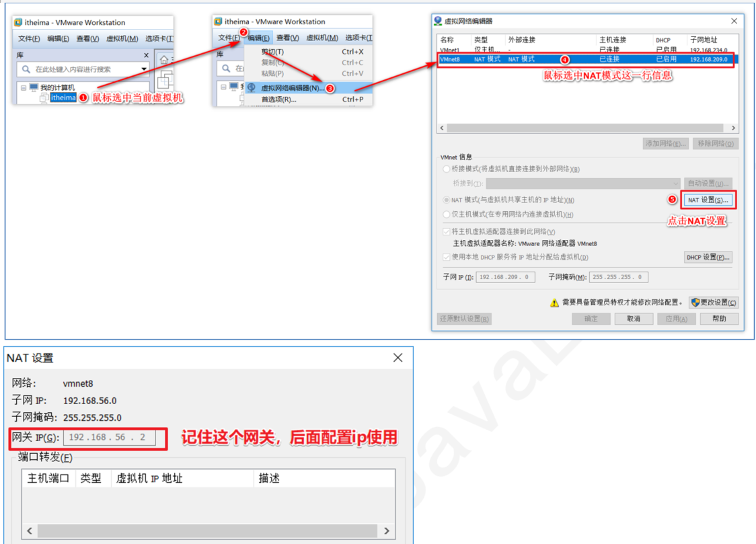
Task: Open the library search field dropdown arrow
Action: coord(144,69)
